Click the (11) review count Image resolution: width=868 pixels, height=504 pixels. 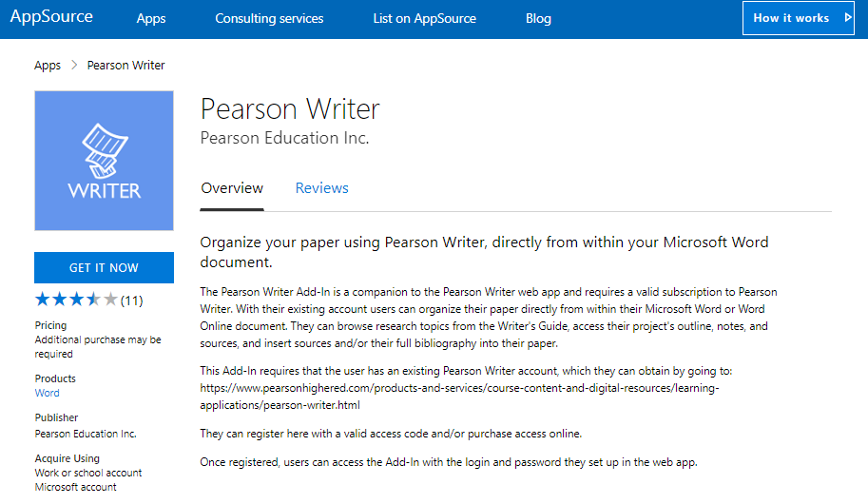132,300
